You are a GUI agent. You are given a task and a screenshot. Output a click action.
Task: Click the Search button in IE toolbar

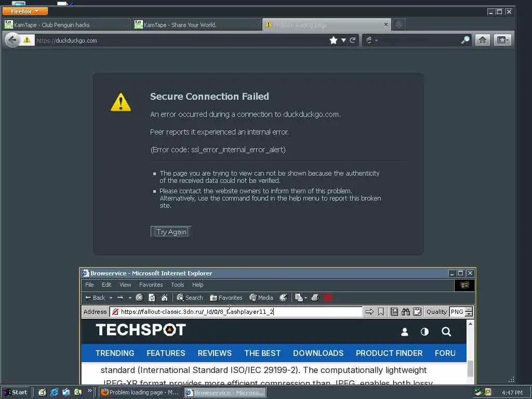click(190, 298)
